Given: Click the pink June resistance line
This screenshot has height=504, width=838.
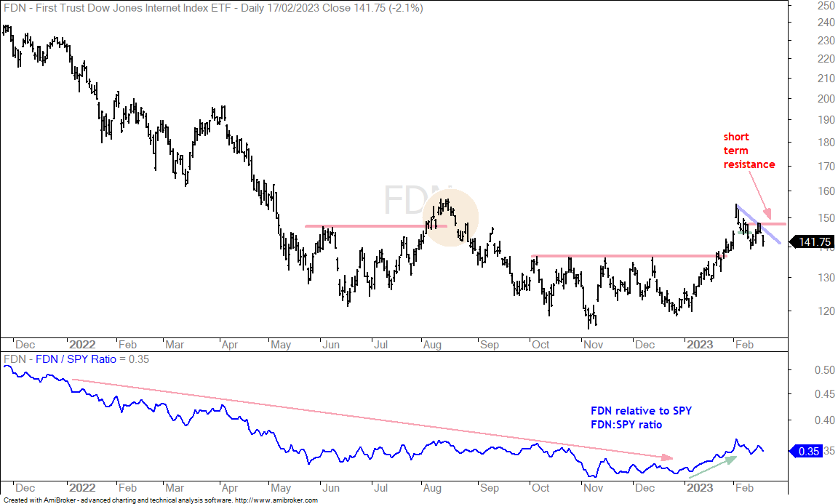Looking at the screenshot, I should (x=375, y=226).
